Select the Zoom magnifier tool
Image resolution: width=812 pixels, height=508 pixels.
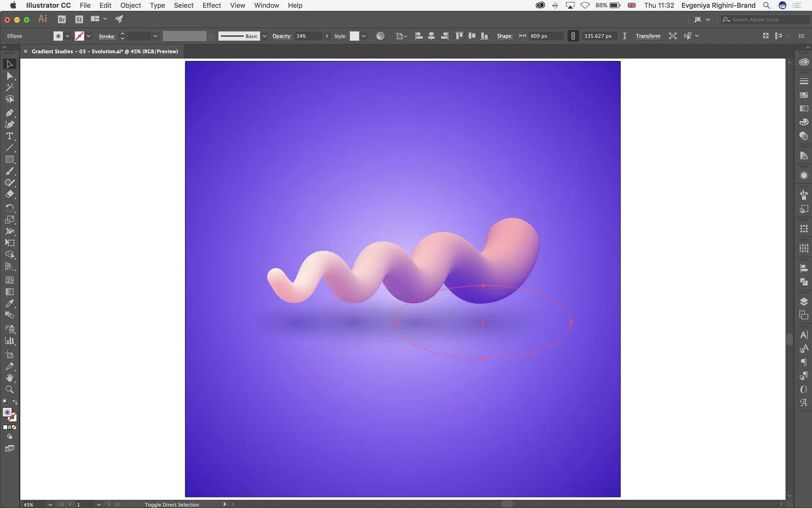click(9, 390)
